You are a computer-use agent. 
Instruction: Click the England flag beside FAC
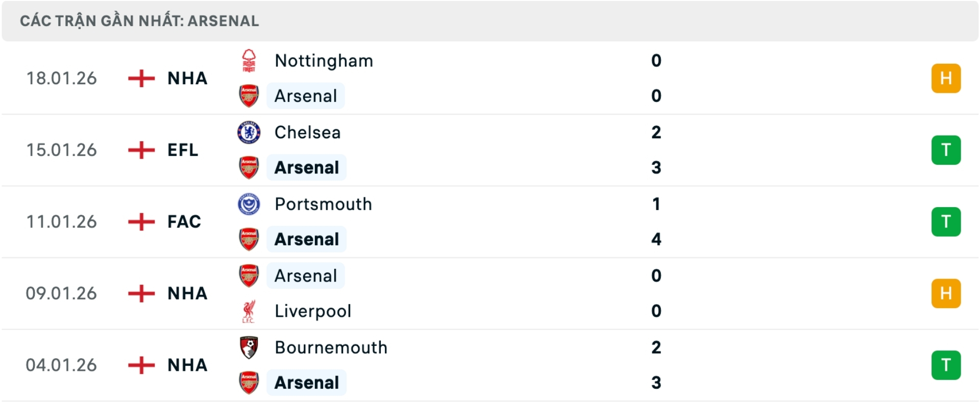140,221
